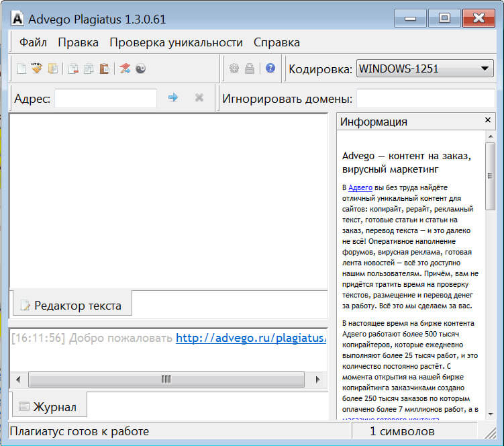Click the Copy pages icon

pyautogui.click(x=89, y=69)
